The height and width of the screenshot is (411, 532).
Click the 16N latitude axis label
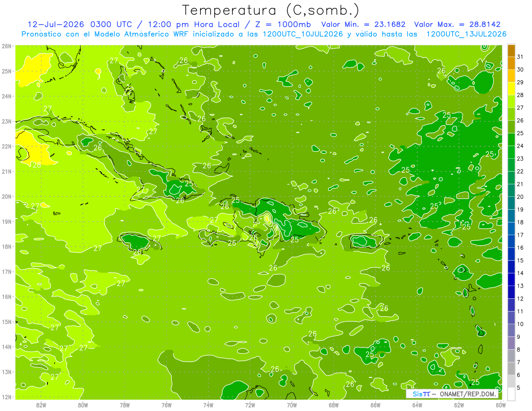click(x=7, y=297)
